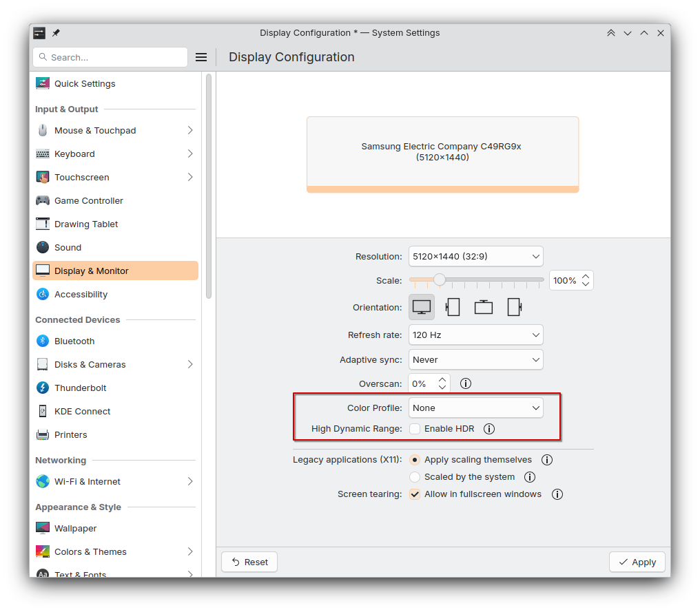Select the landscape orientation icon
Screen dimensions: 700x612
pos(422,307)
